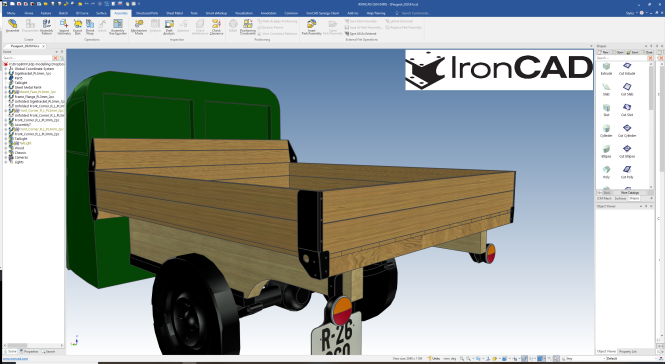Run the Draft Analysis tool
The width and height of the screenshot is (665, 364).
pyautogui.click(x=169, y=26)
